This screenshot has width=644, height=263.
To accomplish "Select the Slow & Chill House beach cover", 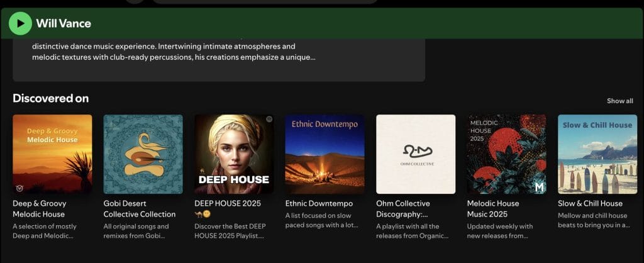I will pos(597,154).
